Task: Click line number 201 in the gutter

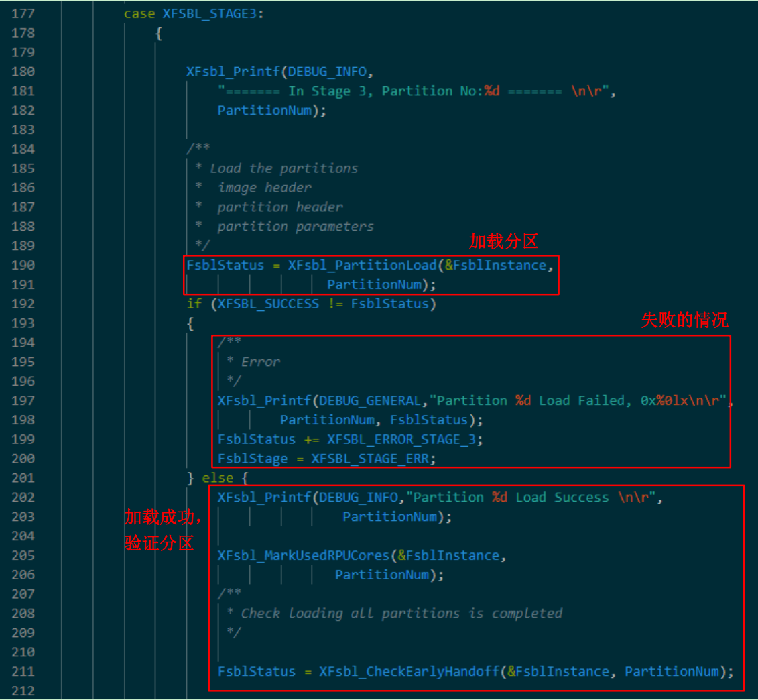Action: click(x=23, y=478)
